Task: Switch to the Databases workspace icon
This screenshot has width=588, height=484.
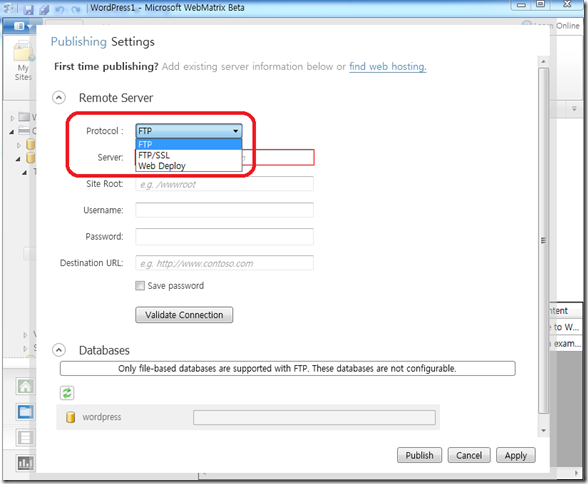Action: [26, 438]
